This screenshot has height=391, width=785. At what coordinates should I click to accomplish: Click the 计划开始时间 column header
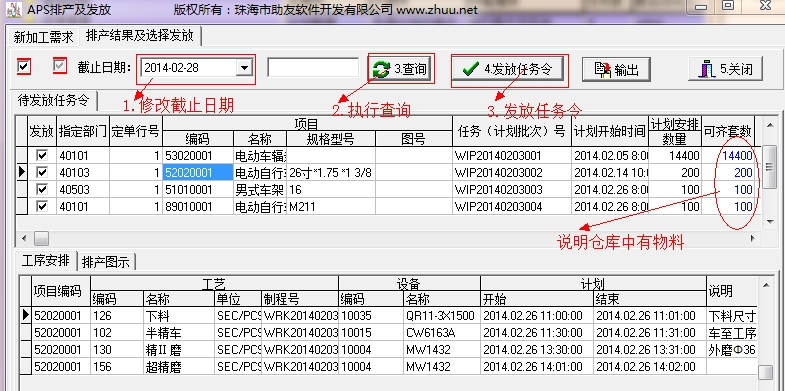(609, 131)
